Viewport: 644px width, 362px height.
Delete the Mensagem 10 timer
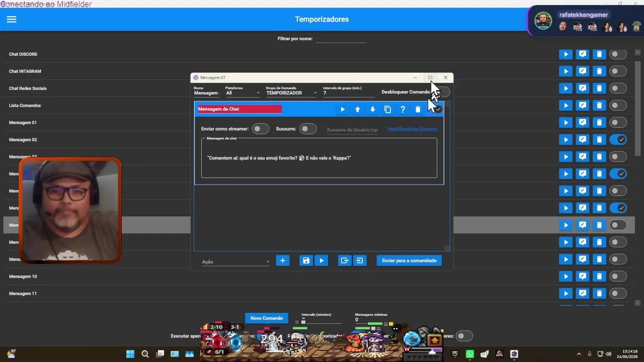(599, 277)
